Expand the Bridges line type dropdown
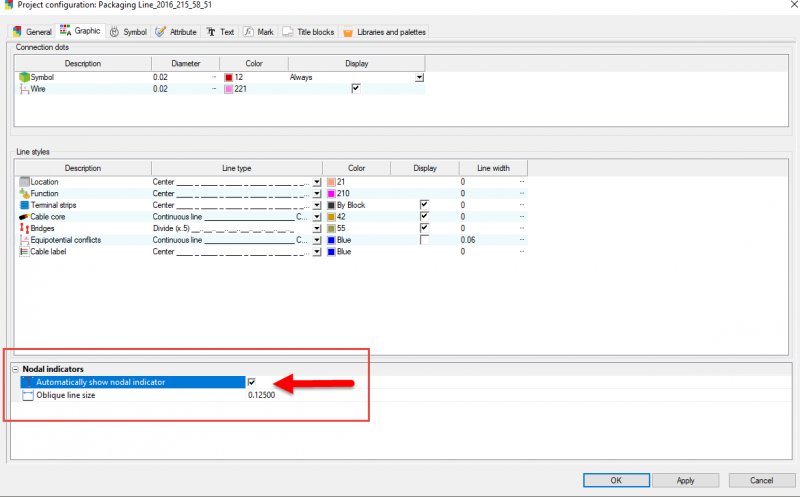Viewport: 800px width, 497px height. coord(317,228)
